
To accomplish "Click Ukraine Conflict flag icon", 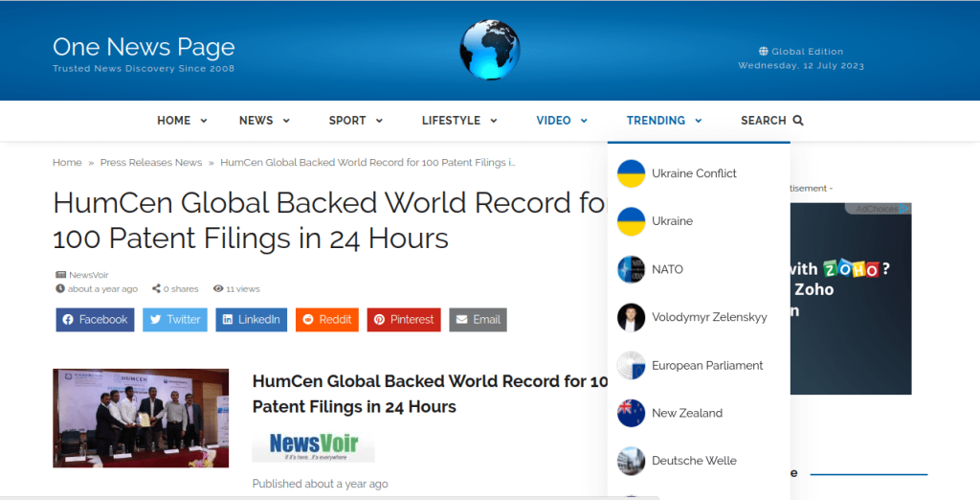I will click(x=632, y=173).
